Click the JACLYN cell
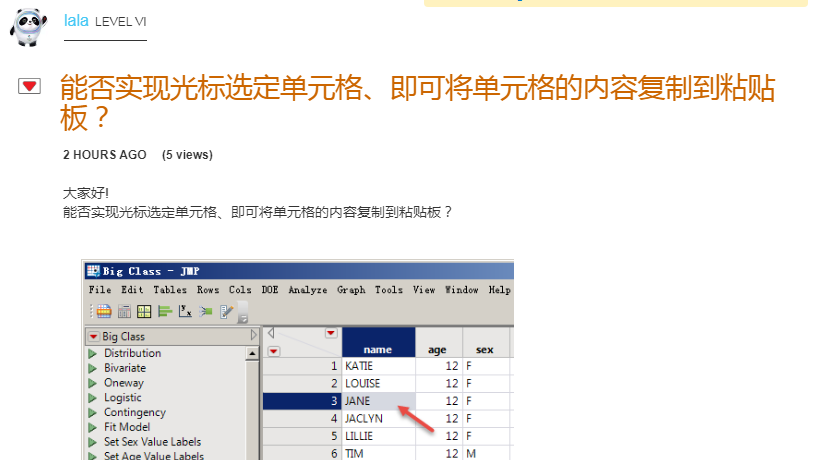The width and height of the screenshot is (832, 460). [379, 419]
